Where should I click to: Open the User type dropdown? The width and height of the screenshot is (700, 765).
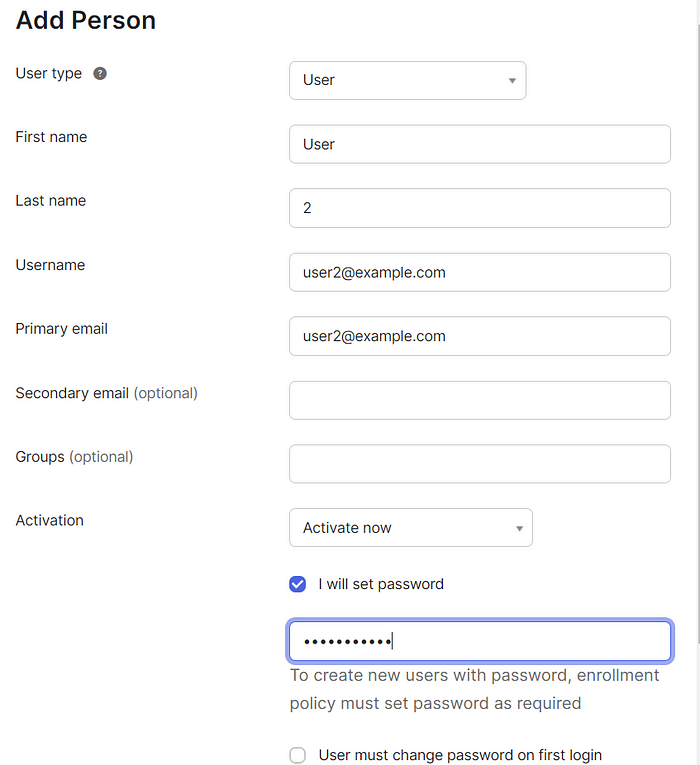click(x=407, y=81)
